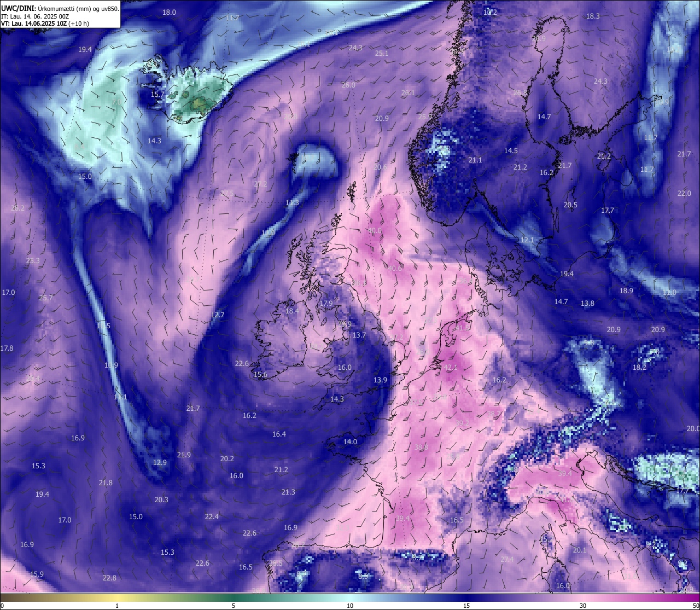Click the 22.8 value label
Screen dimensions: 700x610
pyautogui.click(x=109, y=578)
